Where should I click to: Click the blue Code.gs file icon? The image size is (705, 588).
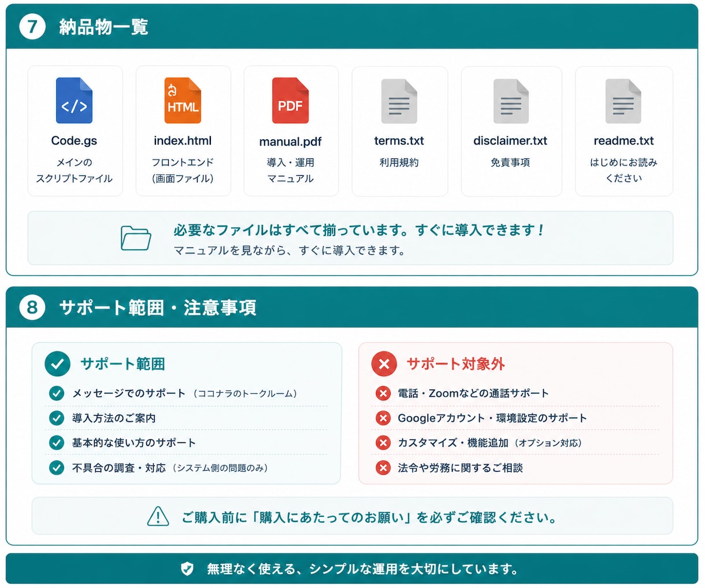[x=74, y=101]
